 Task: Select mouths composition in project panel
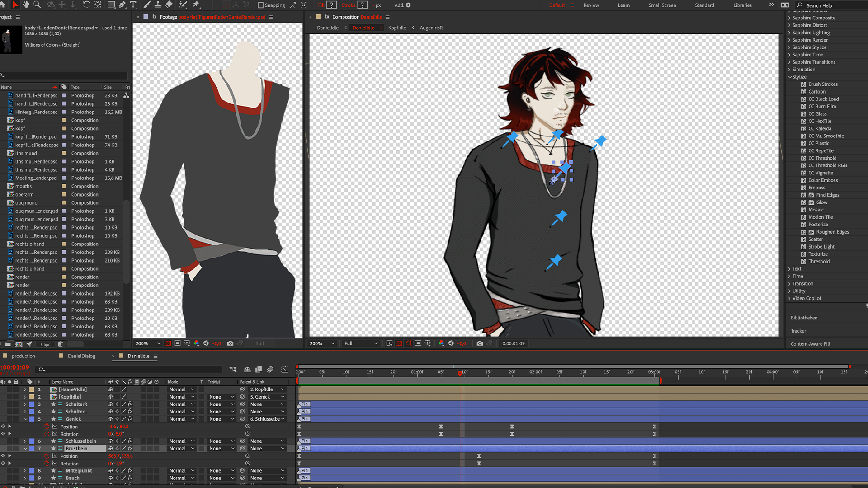(x=24, y=186)
